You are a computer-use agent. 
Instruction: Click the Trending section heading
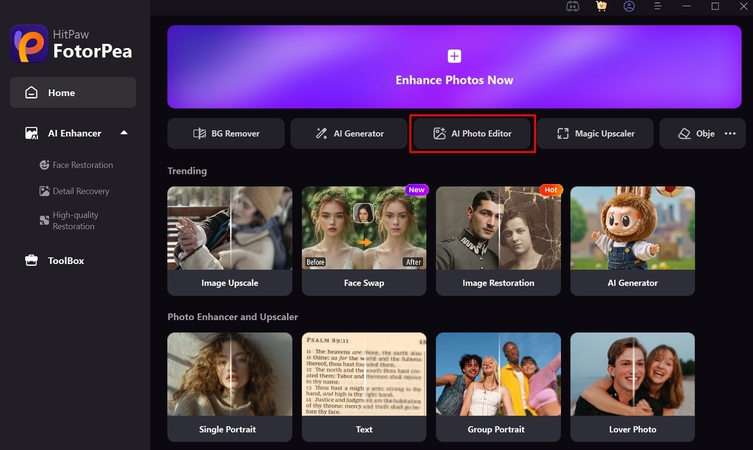187,171
